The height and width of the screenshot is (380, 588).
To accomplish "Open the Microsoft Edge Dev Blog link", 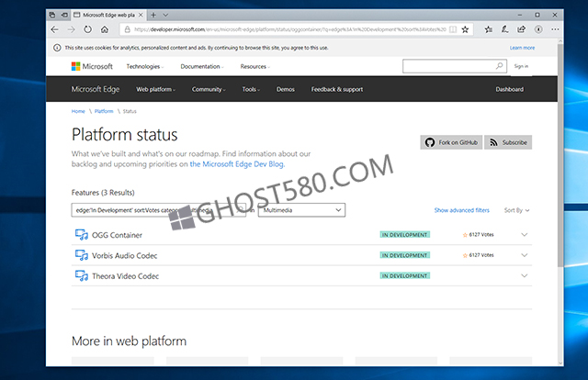I will [237, 164].
